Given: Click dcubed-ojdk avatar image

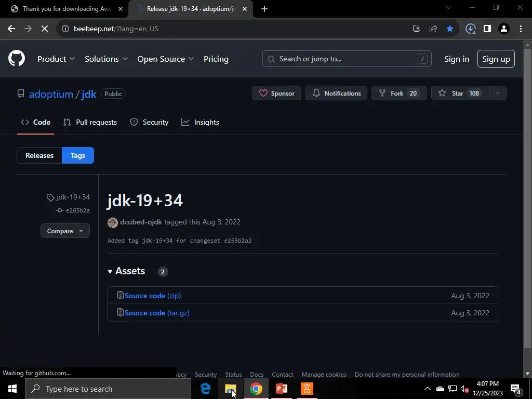Looking at the screenshot, I should tap(113, 222).
